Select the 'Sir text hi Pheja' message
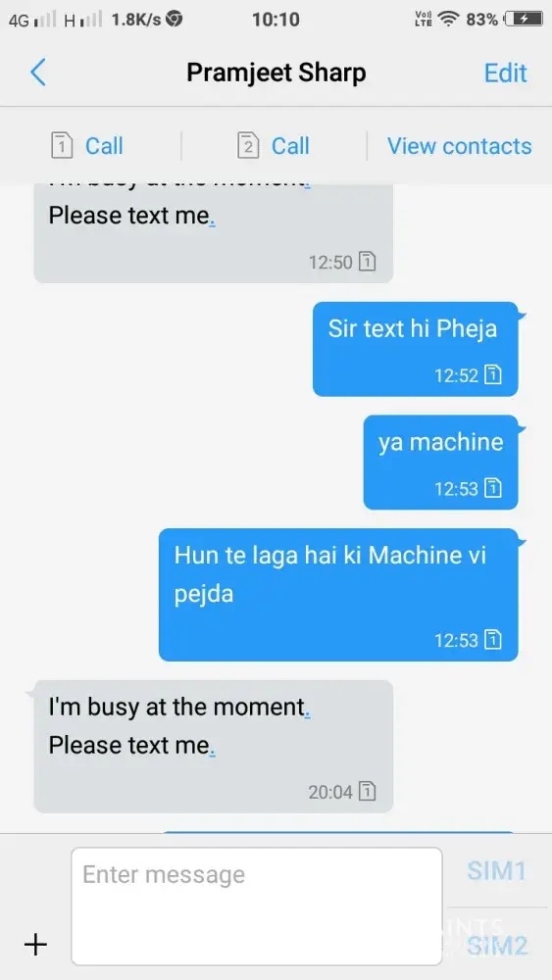The image size is (552, 980). [x=415, y=349]
